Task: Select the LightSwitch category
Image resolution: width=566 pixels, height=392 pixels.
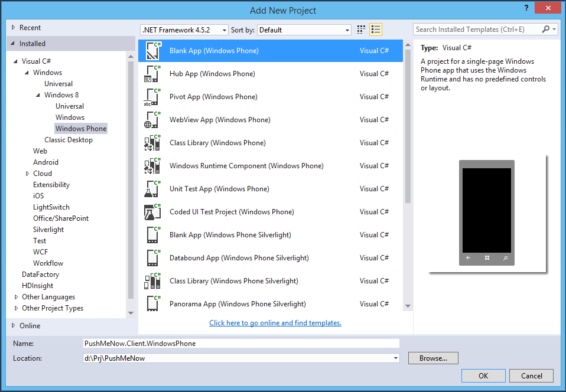Action: [51, 207]
